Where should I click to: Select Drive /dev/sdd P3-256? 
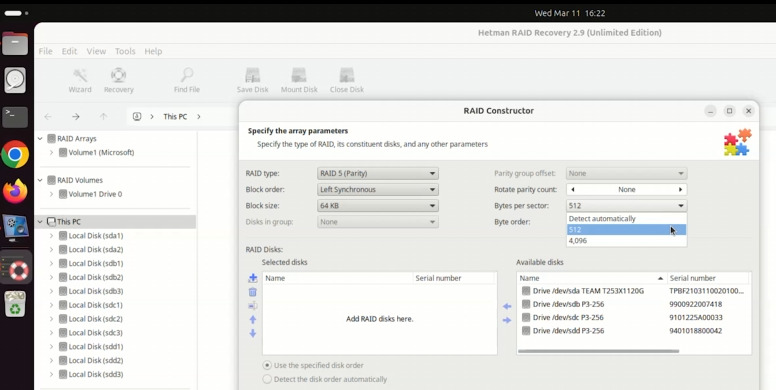(568, 331)
